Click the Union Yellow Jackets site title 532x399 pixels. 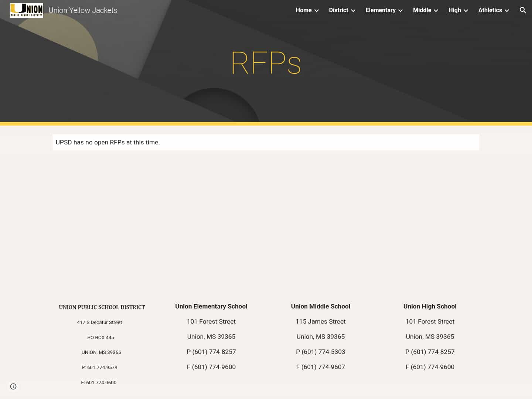(x=83, y=10)
